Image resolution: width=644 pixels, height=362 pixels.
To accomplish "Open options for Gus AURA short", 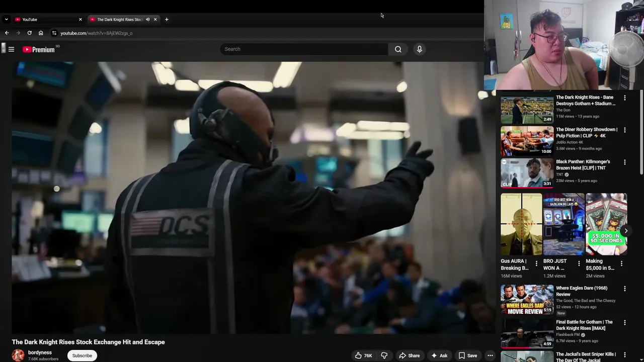I will [x=536, y=263].
